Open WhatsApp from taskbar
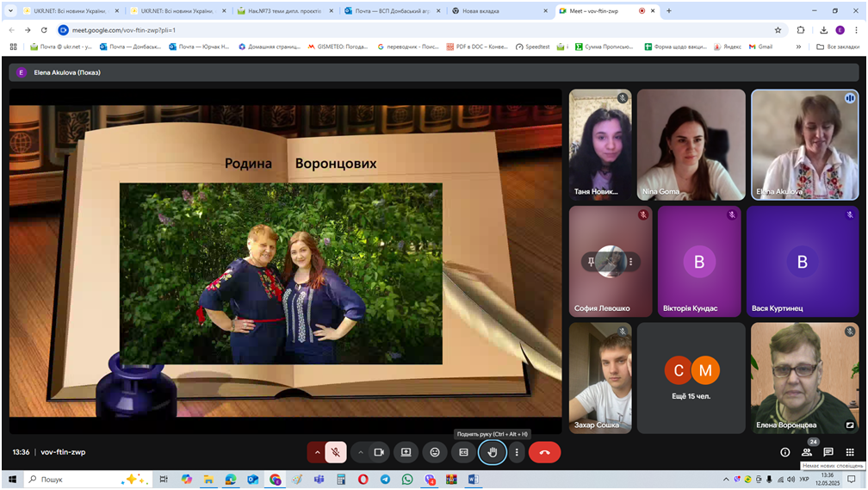Viewport: 868px width, 490px height. click(x=406, y=479)
